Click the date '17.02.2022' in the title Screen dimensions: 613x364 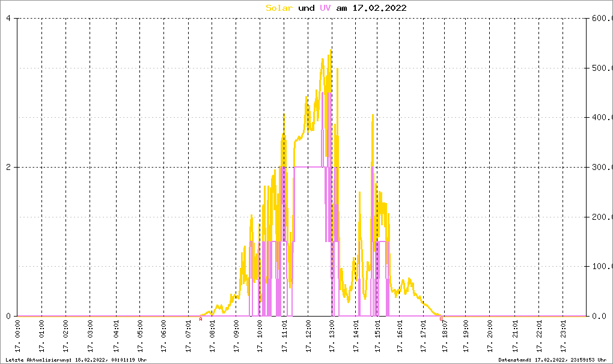(x=380, y=8)
